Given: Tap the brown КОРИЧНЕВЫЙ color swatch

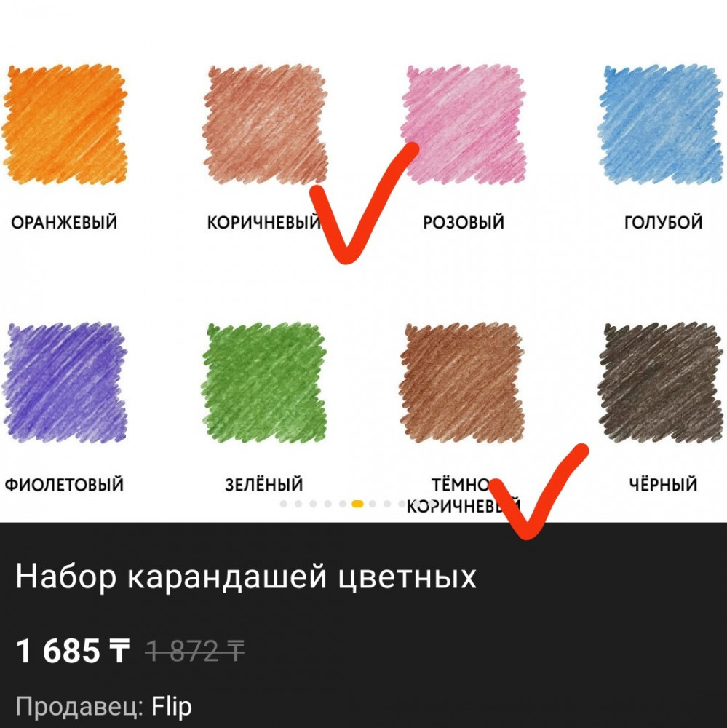Looking at the screenshot, I should [265, 124].
